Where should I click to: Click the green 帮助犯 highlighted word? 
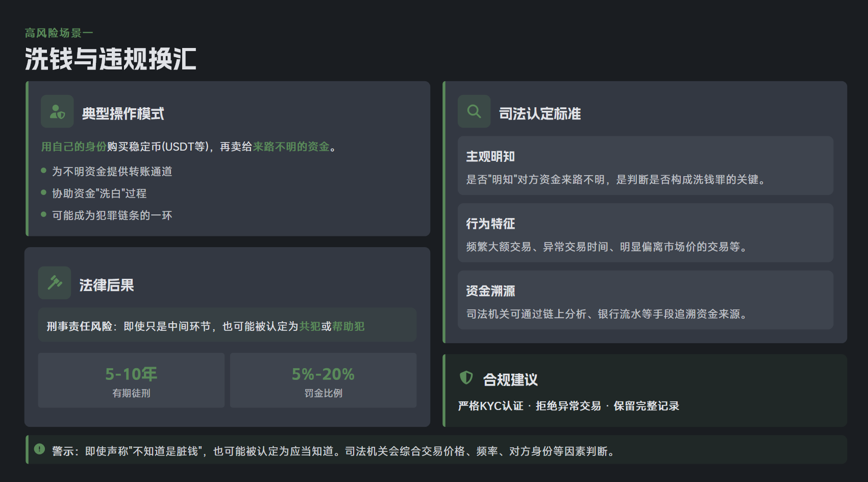pos(349,326)
